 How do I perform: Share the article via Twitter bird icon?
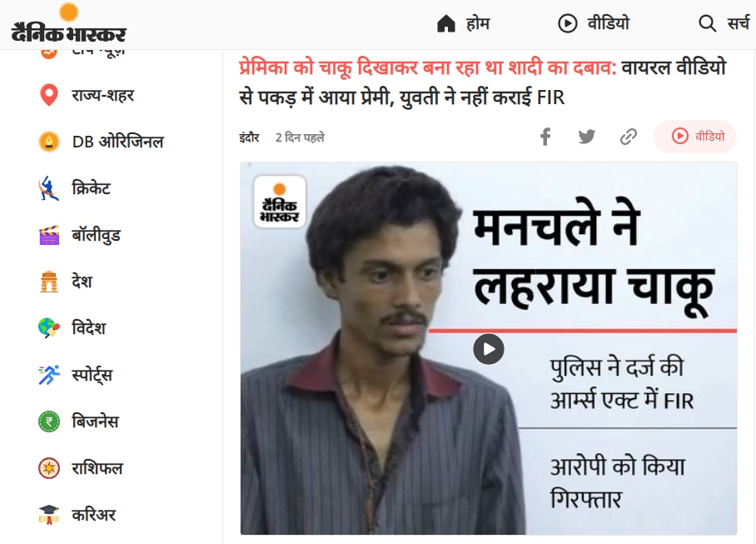[587, 137]
